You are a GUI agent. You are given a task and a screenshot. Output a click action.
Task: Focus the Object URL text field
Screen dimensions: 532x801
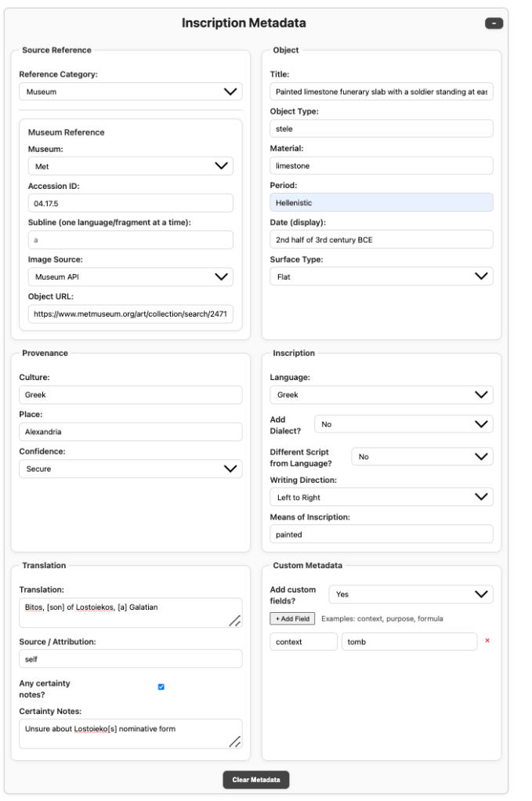click(131, 314)
